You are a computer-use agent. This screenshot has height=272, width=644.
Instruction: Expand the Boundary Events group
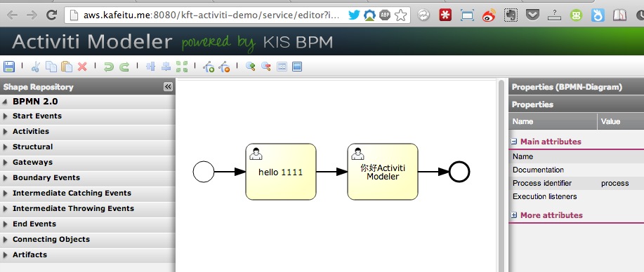[x=5, y=177]
